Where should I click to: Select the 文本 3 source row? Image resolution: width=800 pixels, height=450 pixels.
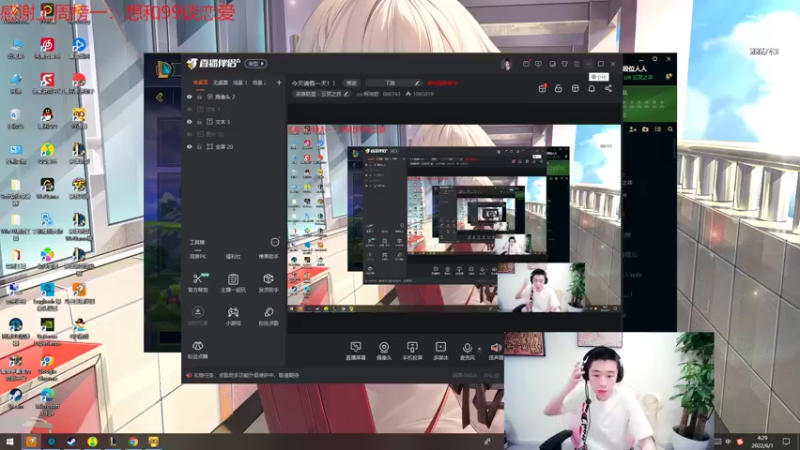pos(233,122)
